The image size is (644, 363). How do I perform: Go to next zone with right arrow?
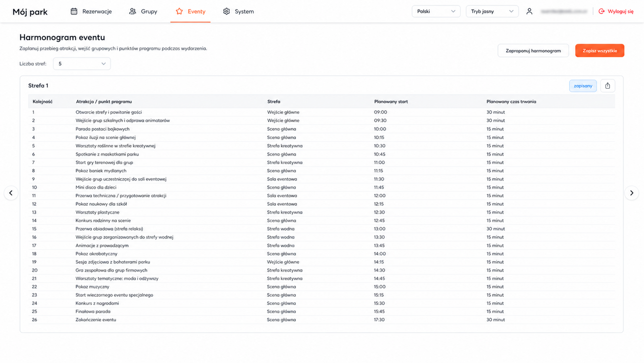coord(631,193)
